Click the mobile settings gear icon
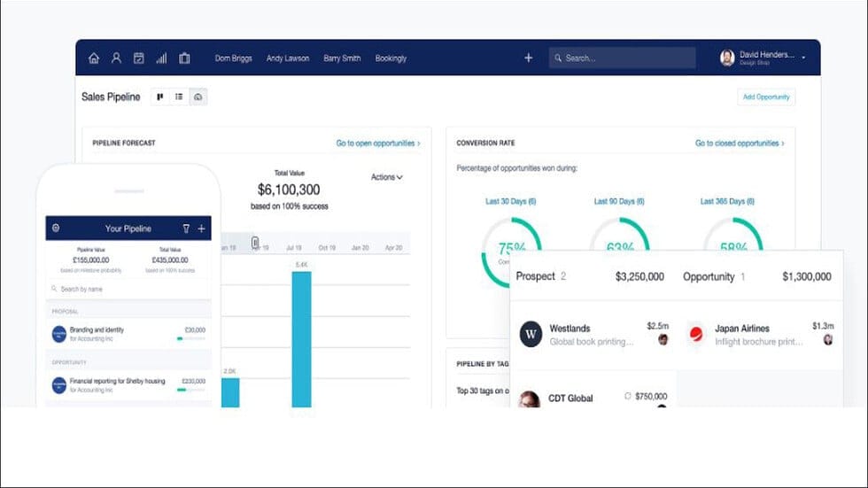Viewport: 868px width, 488px height. pos(56,228)
